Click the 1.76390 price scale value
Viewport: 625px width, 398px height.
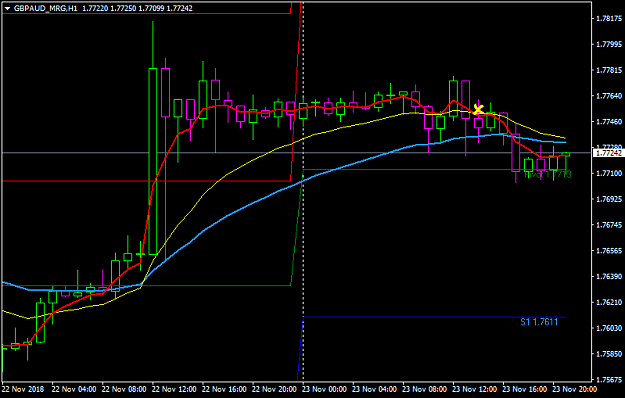609,276
